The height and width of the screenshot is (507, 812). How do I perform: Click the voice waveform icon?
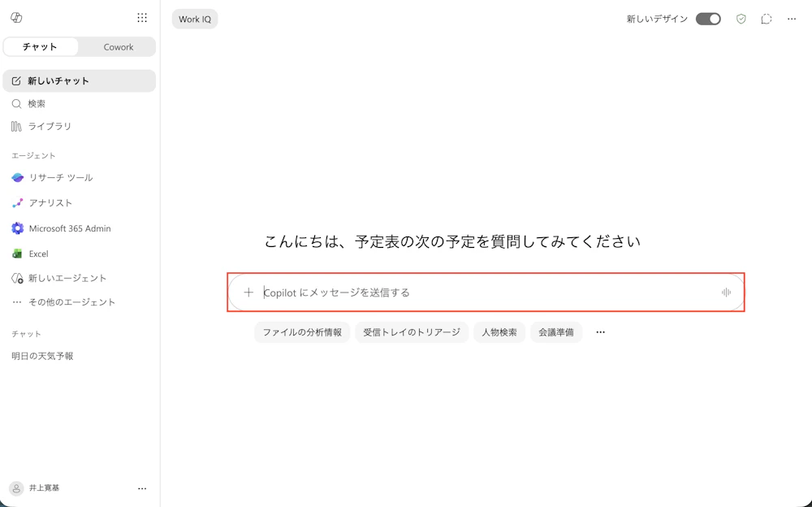pyautogui.click(x=726, y=292)
